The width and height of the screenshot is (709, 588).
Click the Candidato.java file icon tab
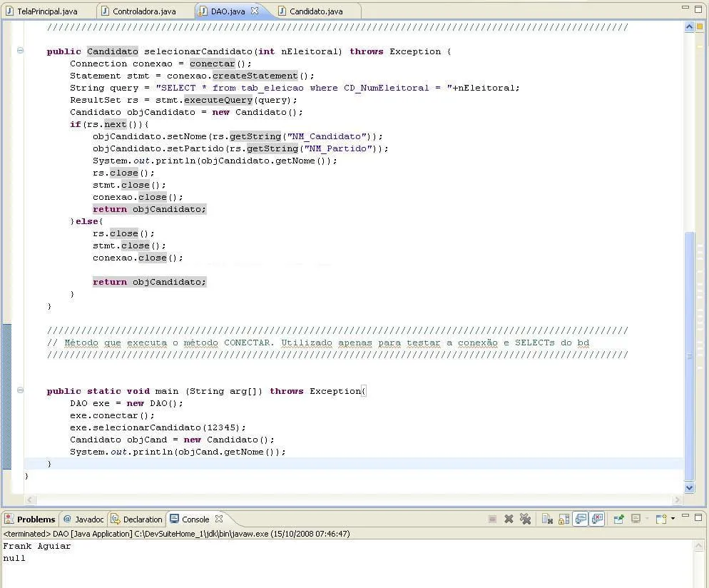[x=282, y=11]
